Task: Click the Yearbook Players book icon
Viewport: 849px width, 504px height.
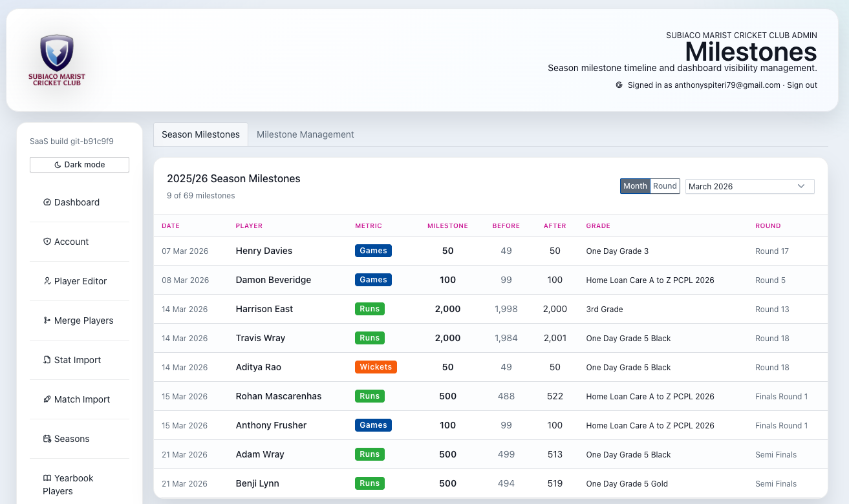Action: coord(47,478)
